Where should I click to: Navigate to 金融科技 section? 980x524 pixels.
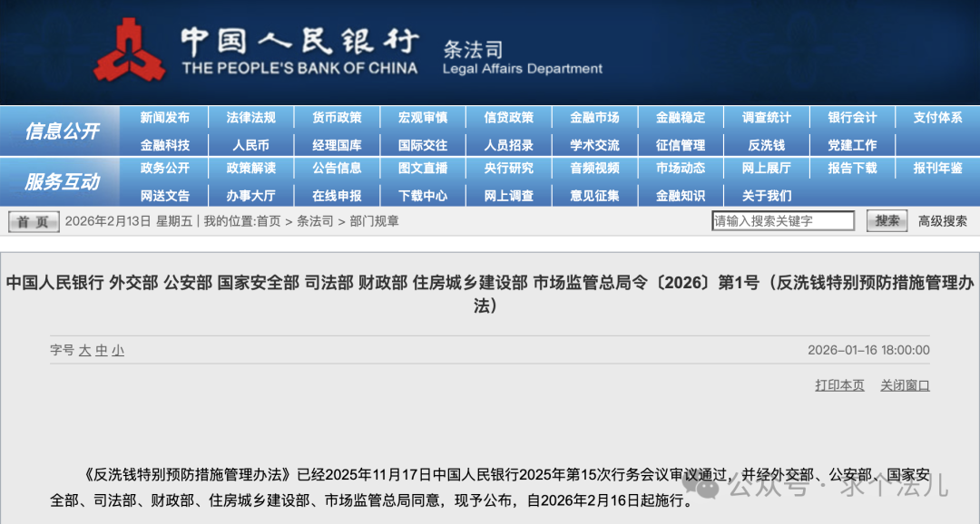point(165,145)
